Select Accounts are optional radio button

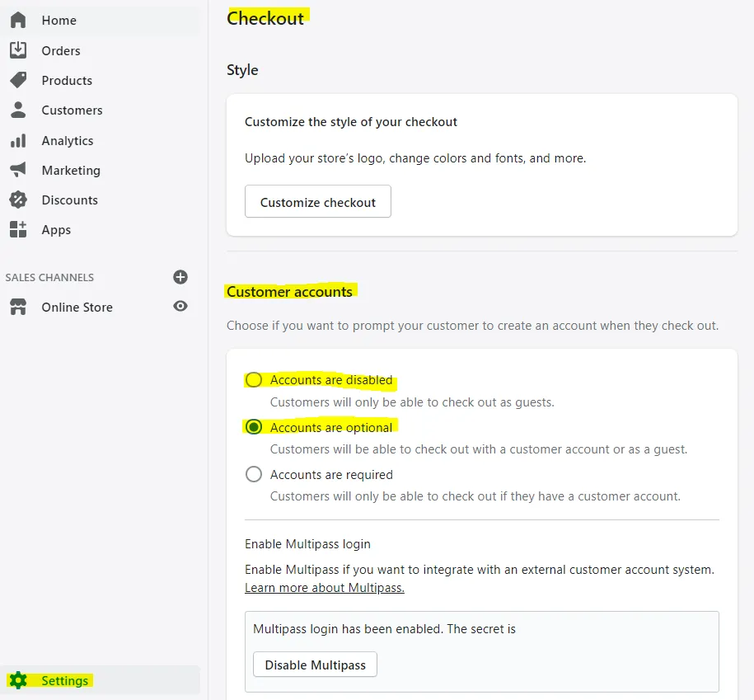coord(254,427)
